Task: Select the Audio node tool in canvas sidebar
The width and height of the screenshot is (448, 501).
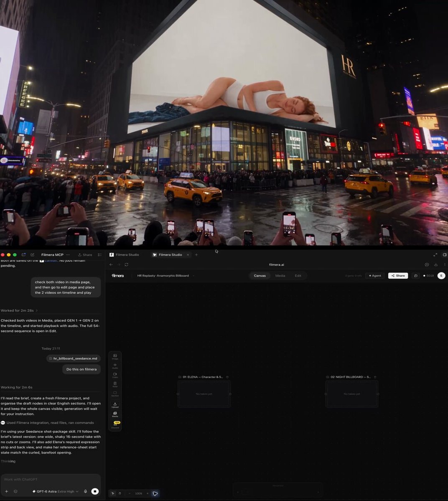Action: tap(115, 366)
